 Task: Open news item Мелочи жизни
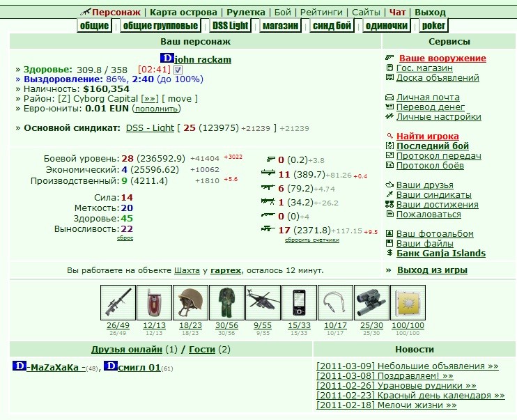(387, 405)
